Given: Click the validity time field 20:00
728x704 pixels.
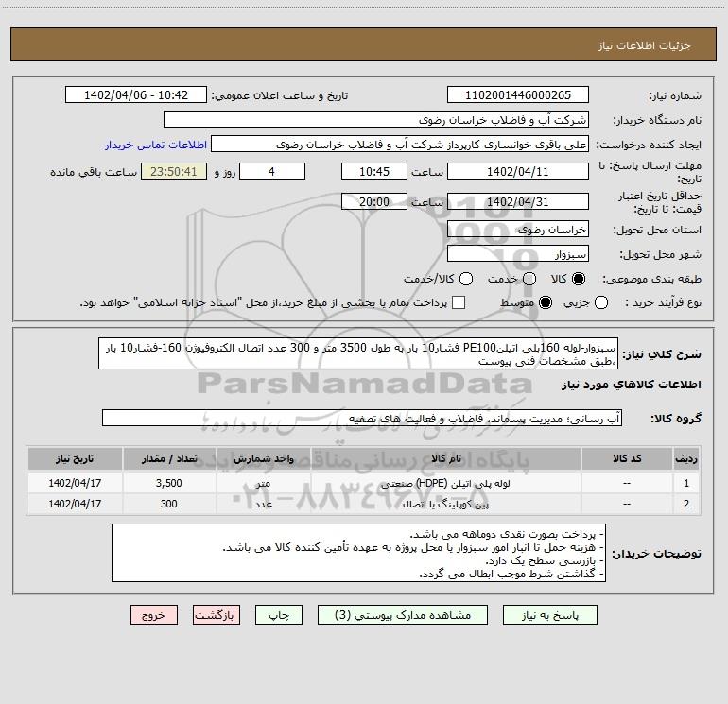Looking at the screenshot, I should pyautogui.click(x=374, y=202).
